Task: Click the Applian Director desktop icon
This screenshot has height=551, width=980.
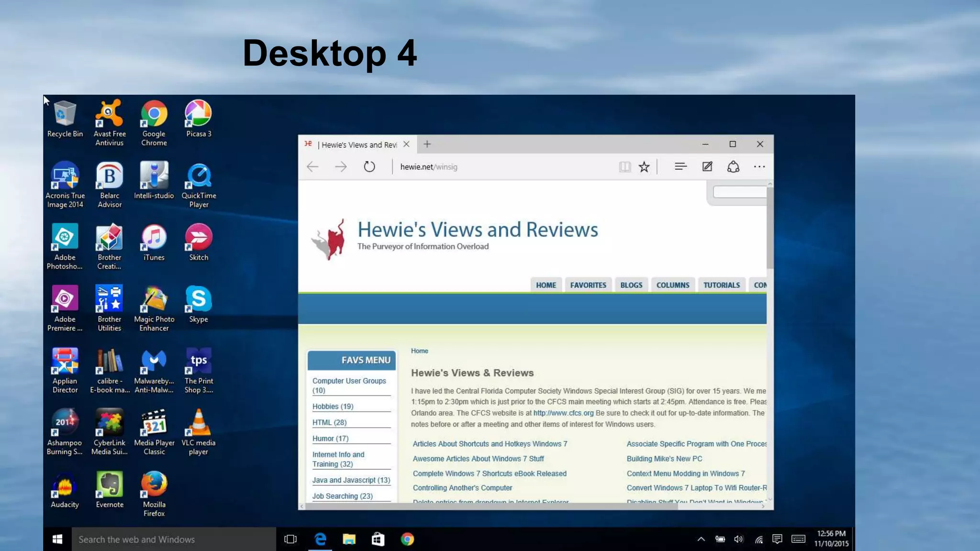Action: (x=65, y=370)
